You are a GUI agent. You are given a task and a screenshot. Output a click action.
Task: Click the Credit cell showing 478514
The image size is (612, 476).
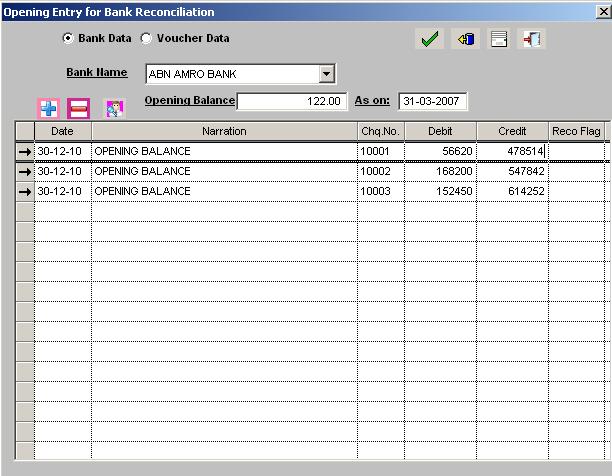tap(512, 151)
